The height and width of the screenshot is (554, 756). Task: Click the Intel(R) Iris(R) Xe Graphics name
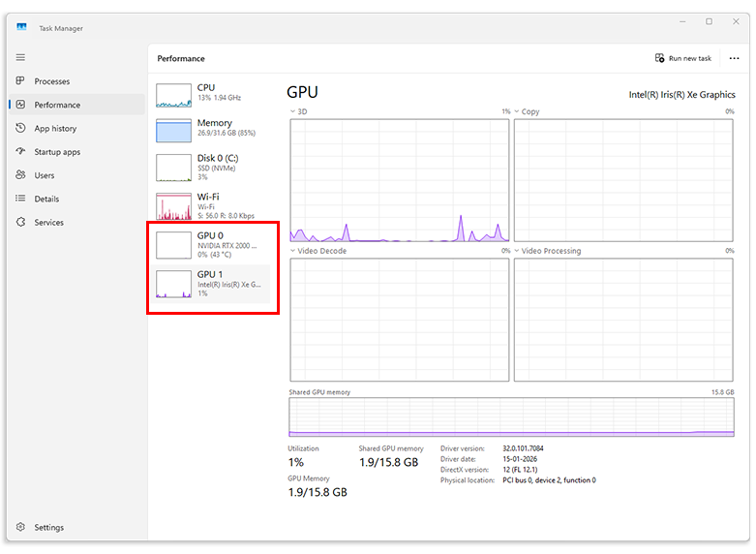(681, 95)
